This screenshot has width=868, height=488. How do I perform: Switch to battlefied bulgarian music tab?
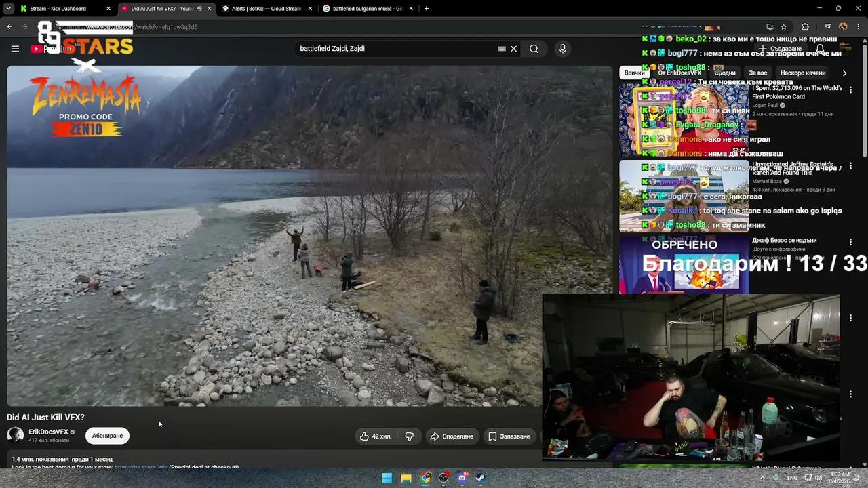point(367,9)
